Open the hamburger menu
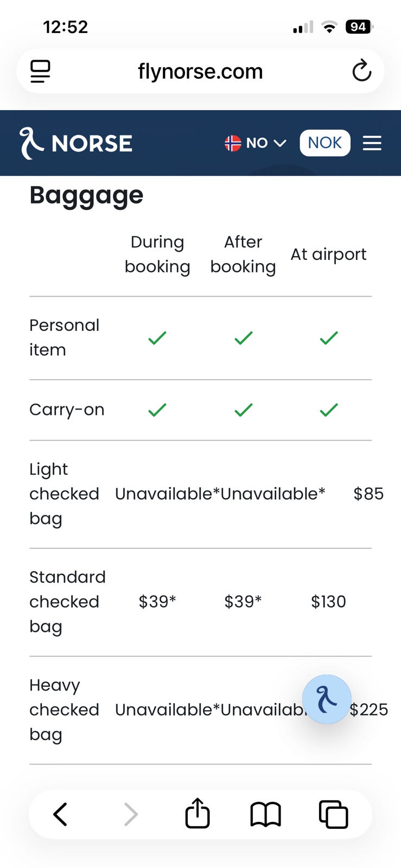Image resolution: width=401 pixels, height=868 pixels. 372,143
